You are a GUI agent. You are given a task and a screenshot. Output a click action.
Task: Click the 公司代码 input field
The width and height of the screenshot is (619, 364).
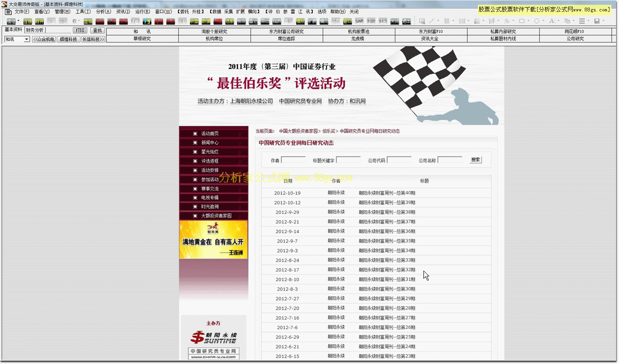[x=399, y=160]
